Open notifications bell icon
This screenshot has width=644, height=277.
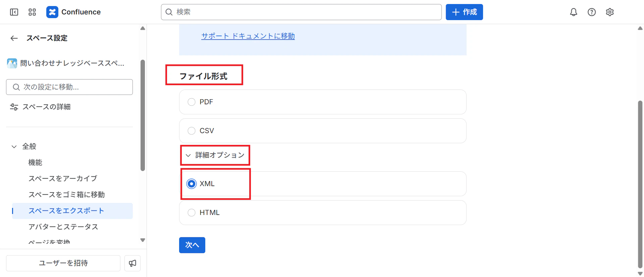[574, 12]
